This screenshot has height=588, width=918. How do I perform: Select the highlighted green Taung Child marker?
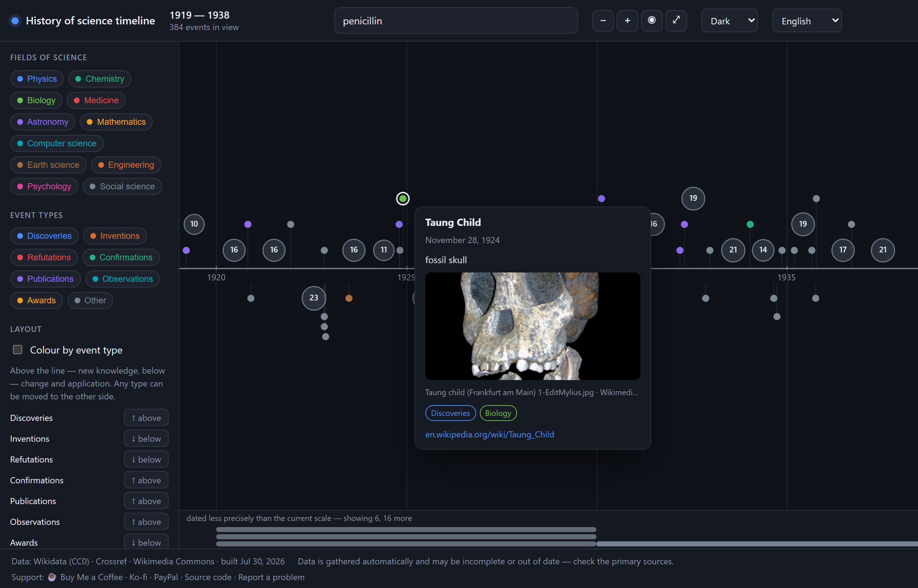click(x=403, y=199)
